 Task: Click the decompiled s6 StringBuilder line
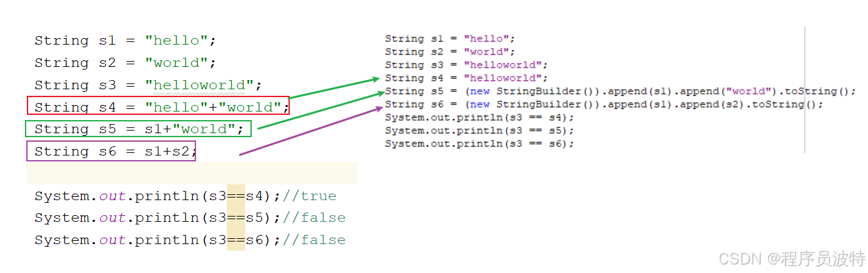coord(604,104)
